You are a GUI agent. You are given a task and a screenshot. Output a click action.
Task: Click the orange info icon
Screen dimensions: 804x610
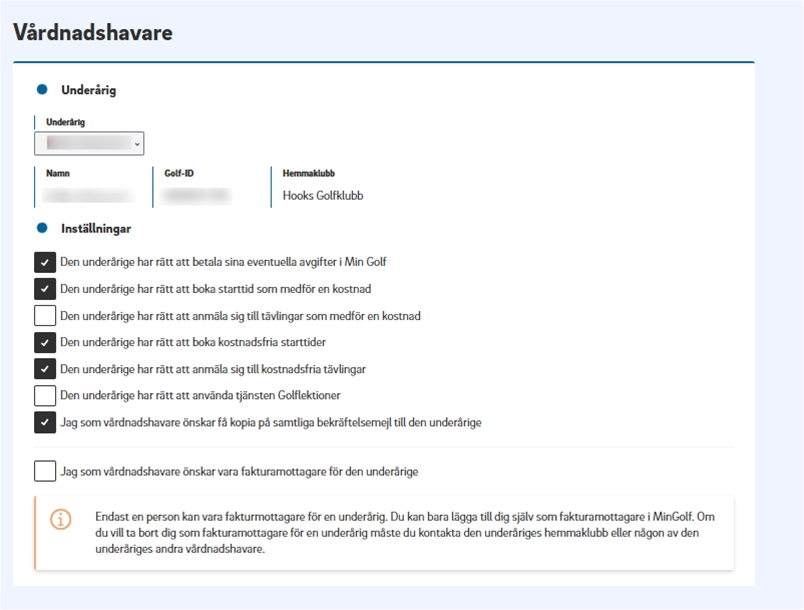[x=61, y=520]
